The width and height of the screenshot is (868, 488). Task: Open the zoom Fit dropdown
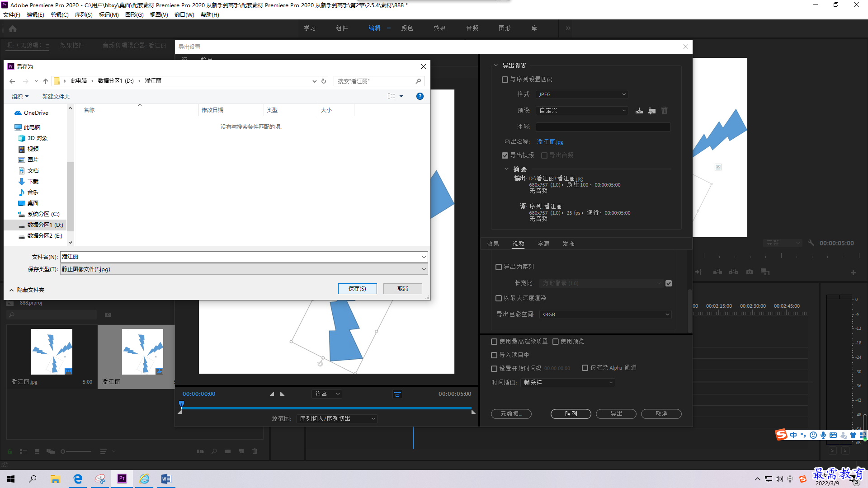(x=327, y=394)
